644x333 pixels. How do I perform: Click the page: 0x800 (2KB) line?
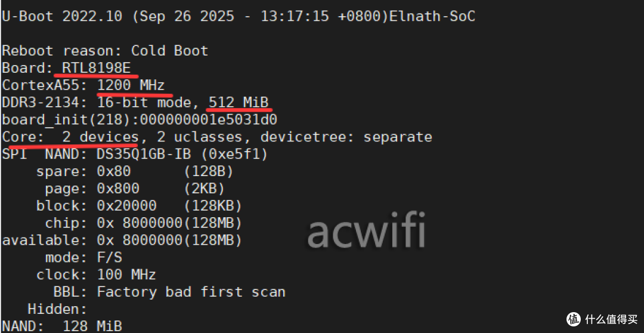coord(135,189)
